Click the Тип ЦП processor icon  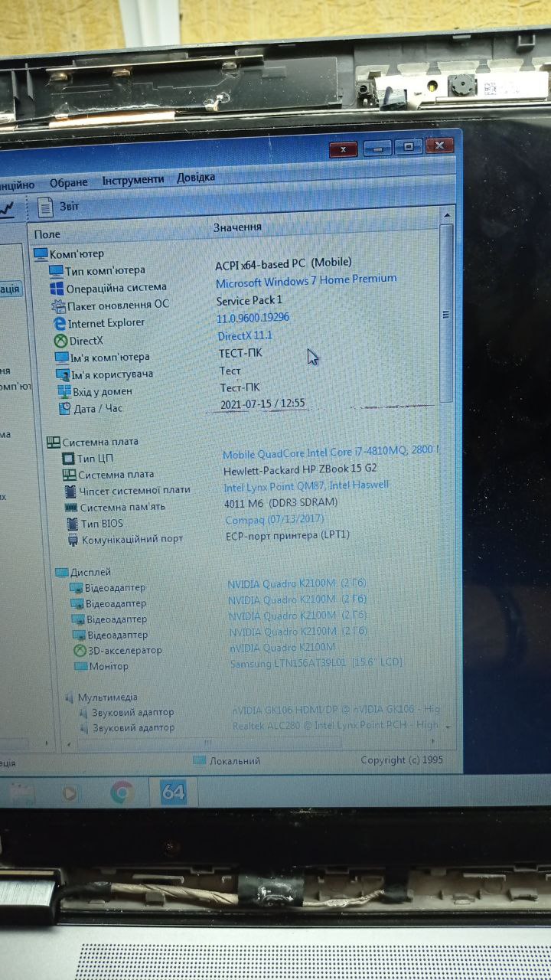(x=67, y=459)
